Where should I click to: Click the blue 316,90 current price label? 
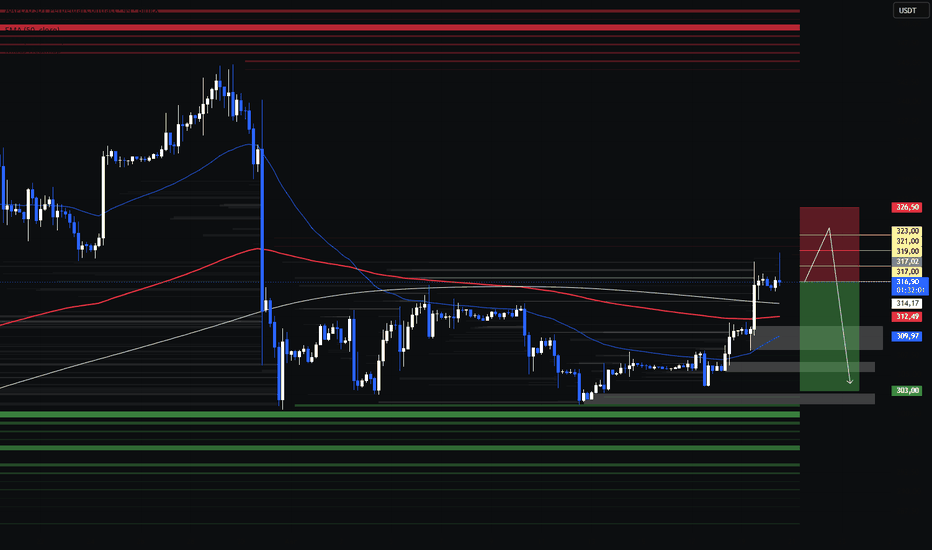pyautogui.click(x=909, y=286)
